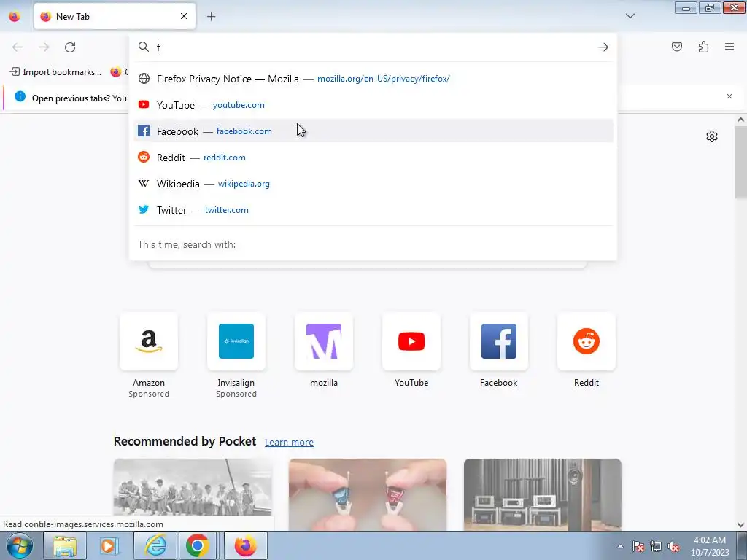Viewport: 747px width, 560px height.
Task: Close the New Tab tab
Action: [x=184, y=16]
